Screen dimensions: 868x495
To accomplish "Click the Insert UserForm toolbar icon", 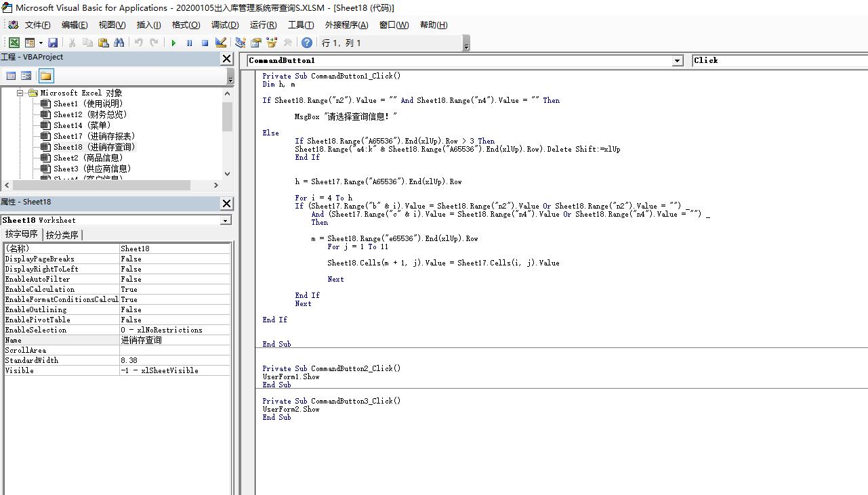I will [x=29, y=43].
